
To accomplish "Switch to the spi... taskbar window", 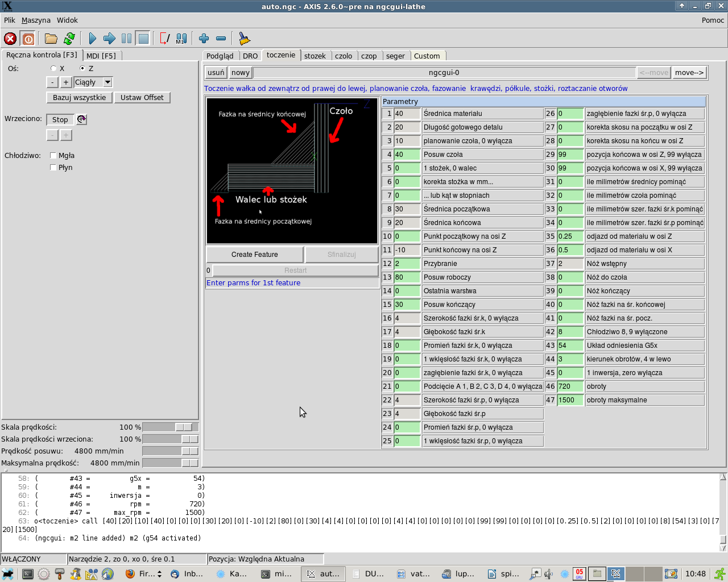I will tap(504, 573).
